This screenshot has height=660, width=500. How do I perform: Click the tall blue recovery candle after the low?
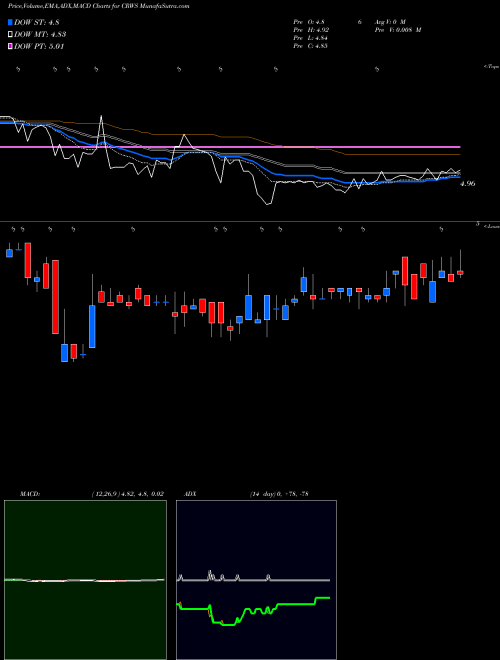(x=92, y=326)
